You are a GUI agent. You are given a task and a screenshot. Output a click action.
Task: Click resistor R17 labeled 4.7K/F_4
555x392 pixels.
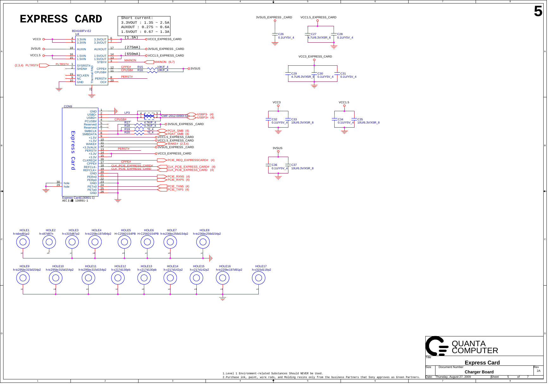click(x=139, y=124)
